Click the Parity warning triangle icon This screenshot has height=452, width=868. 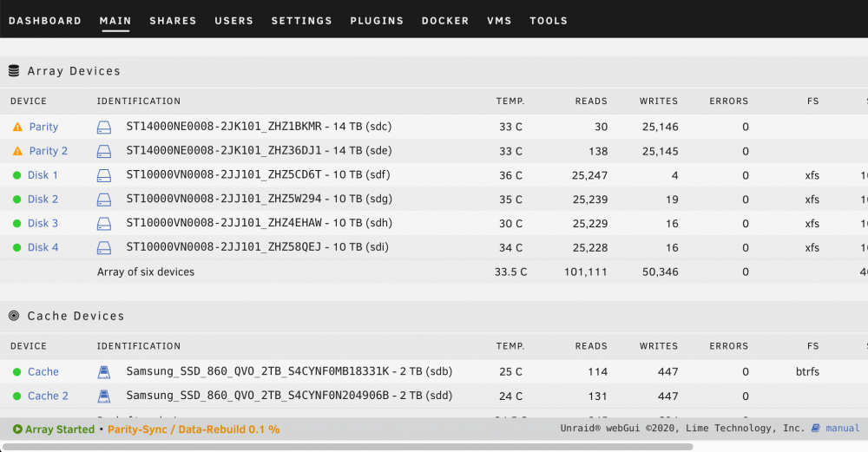(17, 127)
